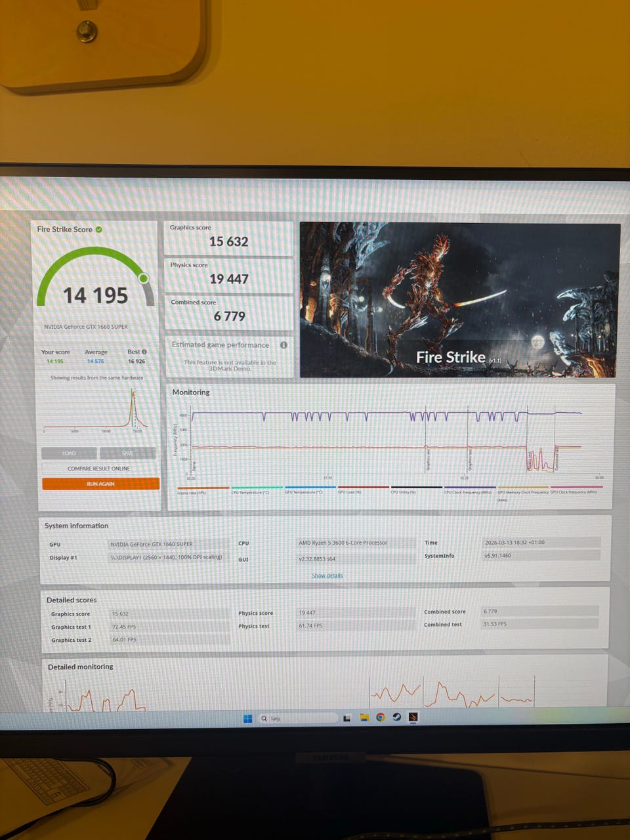
Task: Click the Detailed monitoring heading
Action: (81, 667)
